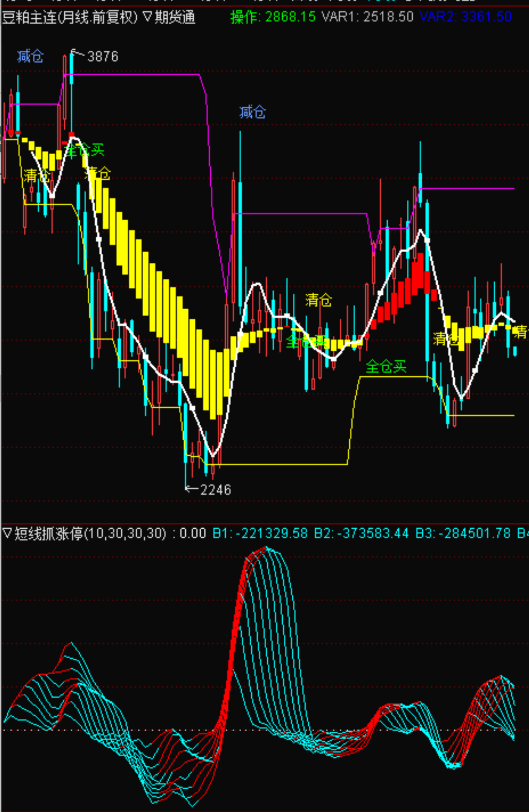Click the 减仓 signal above the tall cyan candle
The image size is (529, 812).
tap(253, 112)
